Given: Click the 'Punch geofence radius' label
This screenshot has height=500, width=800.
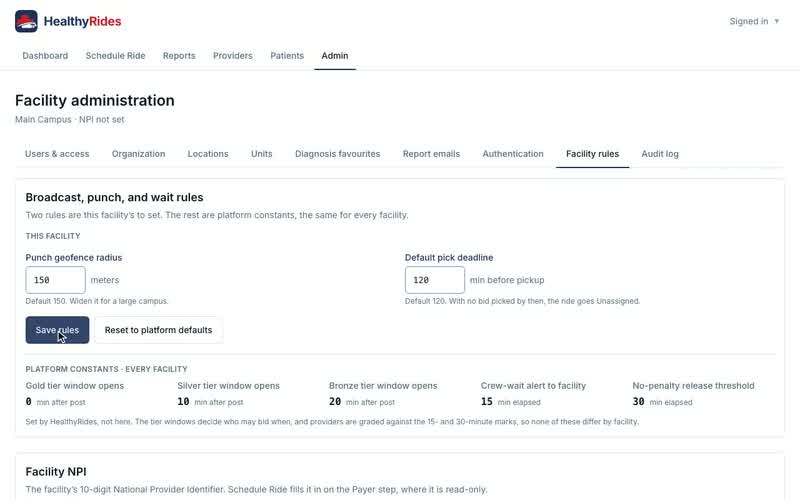Looking at the screenshot, I should coord(74,258).
